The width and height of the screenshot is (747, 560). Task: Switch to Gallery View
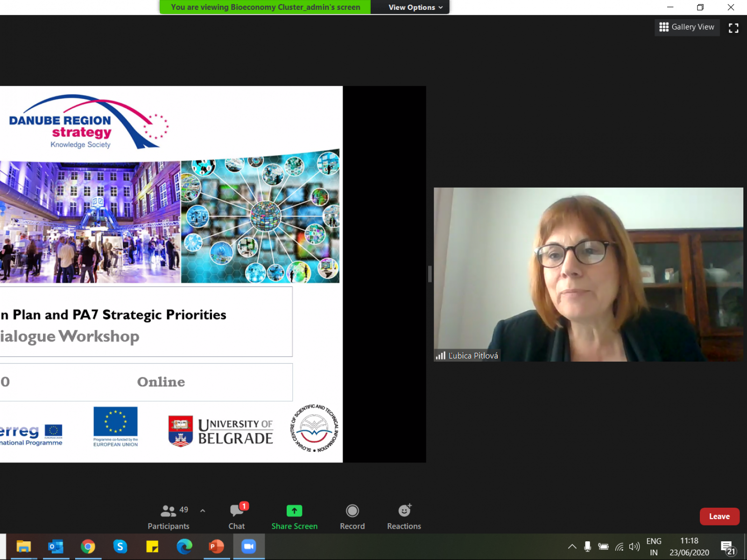click(687, 27)
